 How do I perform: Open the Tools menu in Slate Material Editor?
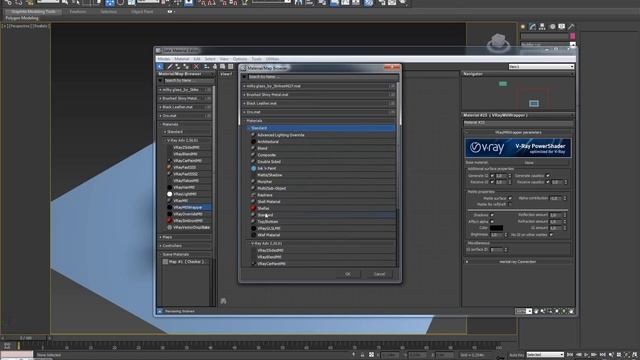(x=256, y=59)
